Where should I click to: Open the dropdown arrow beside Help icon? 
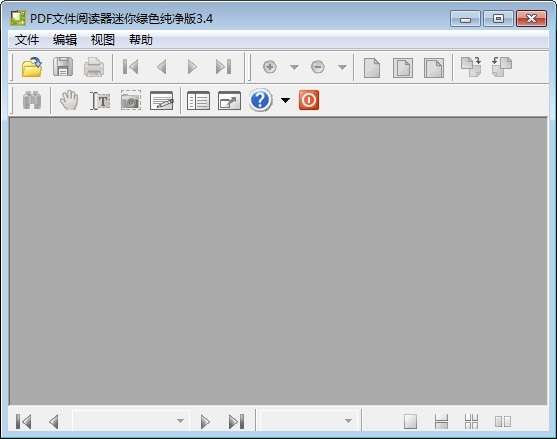point(285,101)
